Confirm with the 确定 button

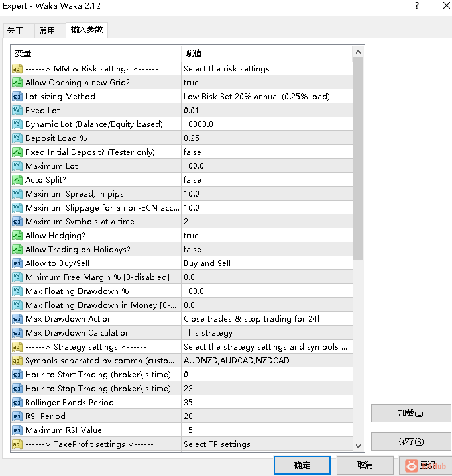pos(302,465)
